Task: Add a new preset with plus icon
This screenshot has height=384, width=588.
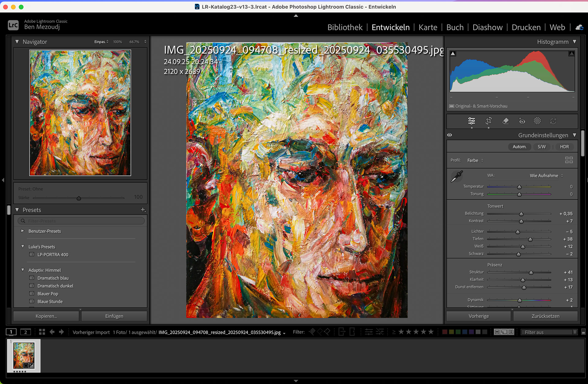Action: 143,210
